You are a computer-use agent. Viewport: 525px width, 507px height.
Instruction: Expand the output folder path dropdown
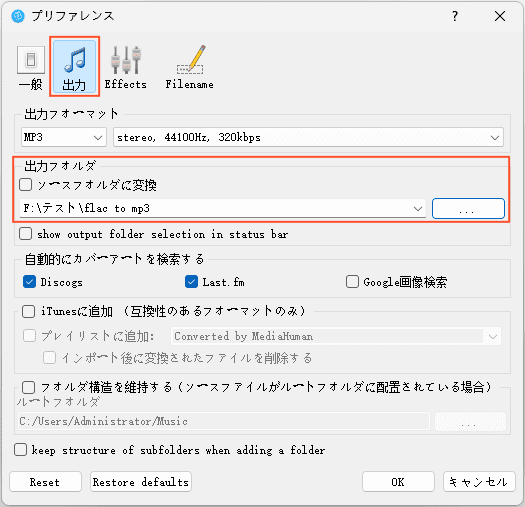tap(223, 209)
